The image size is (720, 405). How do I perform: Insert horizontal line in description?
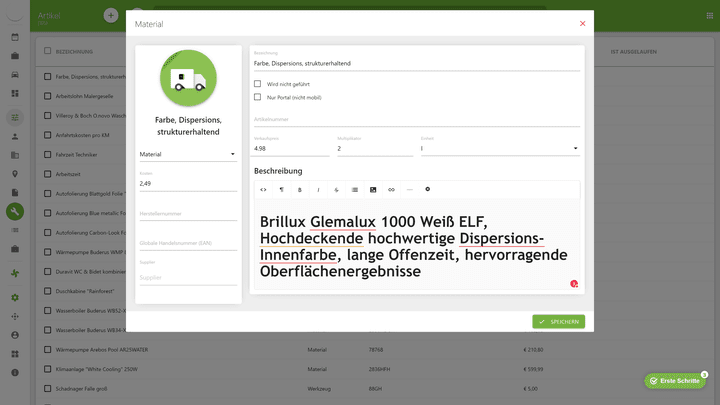(x=410, y=190)
